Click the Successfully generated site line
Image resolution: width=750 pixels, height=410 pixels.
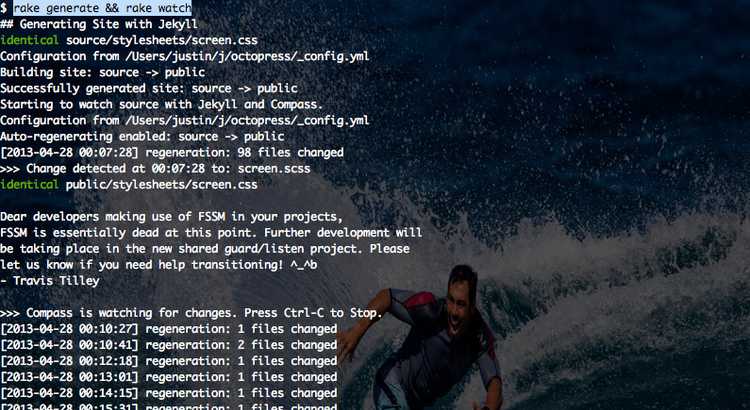(149, 89)
